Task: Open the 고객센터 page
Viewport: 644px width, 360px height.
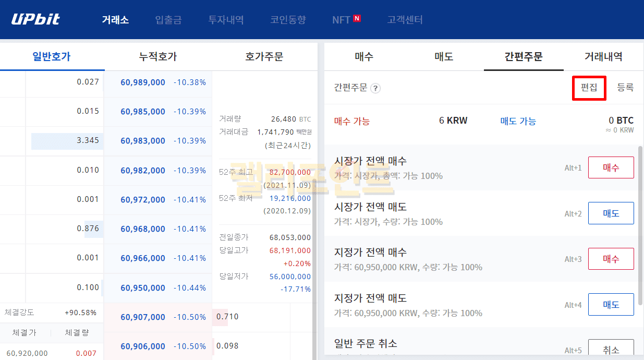Action: click(405, 20)
